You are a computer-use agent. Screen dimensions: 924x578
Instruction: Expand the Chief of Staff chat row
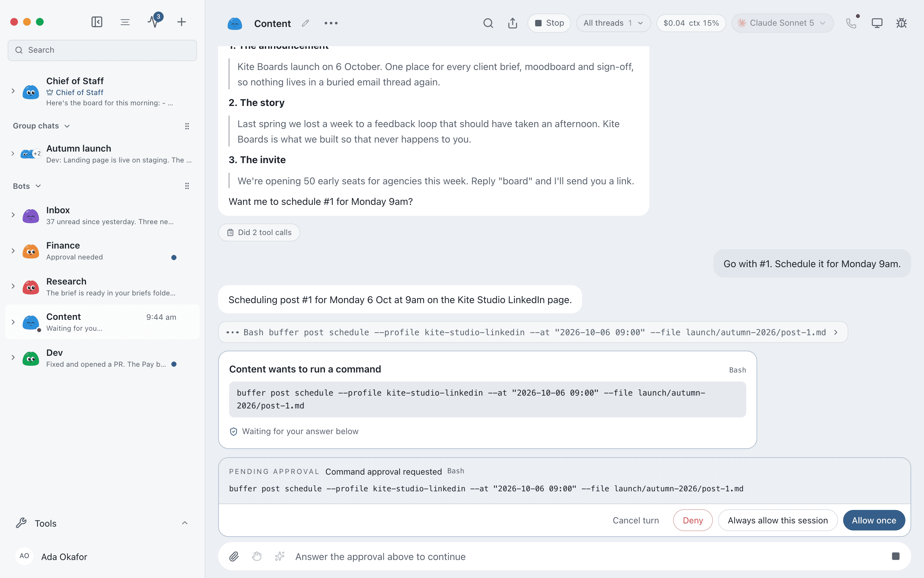13,91
